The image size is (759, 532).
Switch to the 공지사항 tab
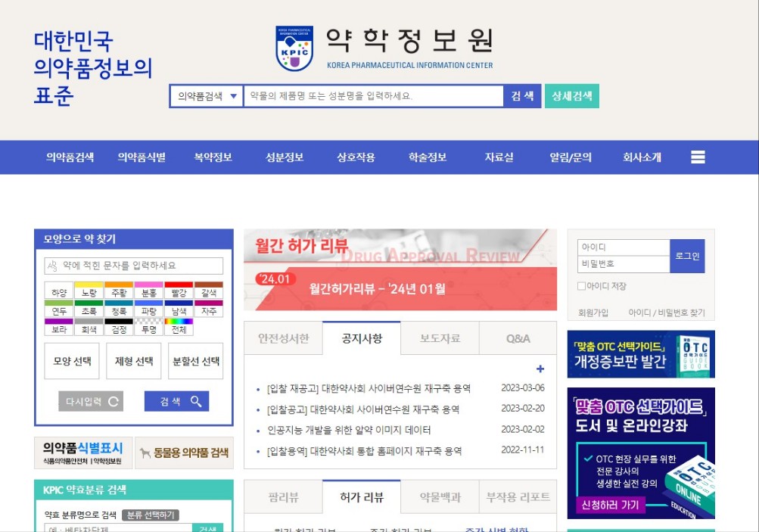pos(362,338)
